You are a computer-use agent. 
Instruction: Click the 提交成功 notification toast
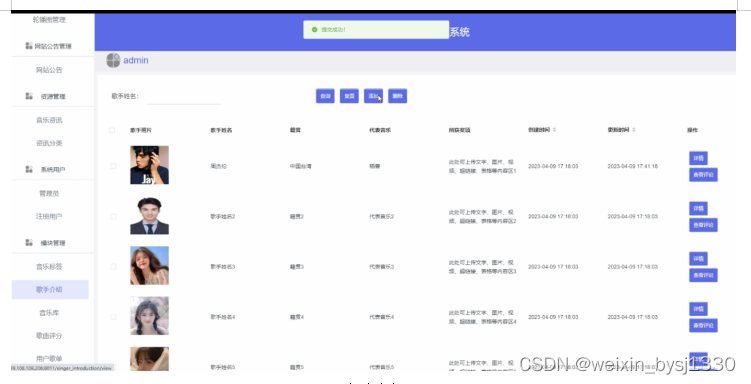coord(376,30)
